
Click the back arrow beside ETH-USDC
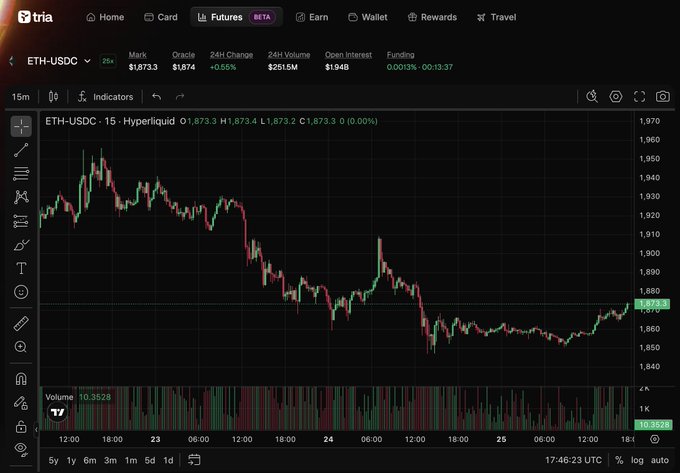[x=12, y=61]
